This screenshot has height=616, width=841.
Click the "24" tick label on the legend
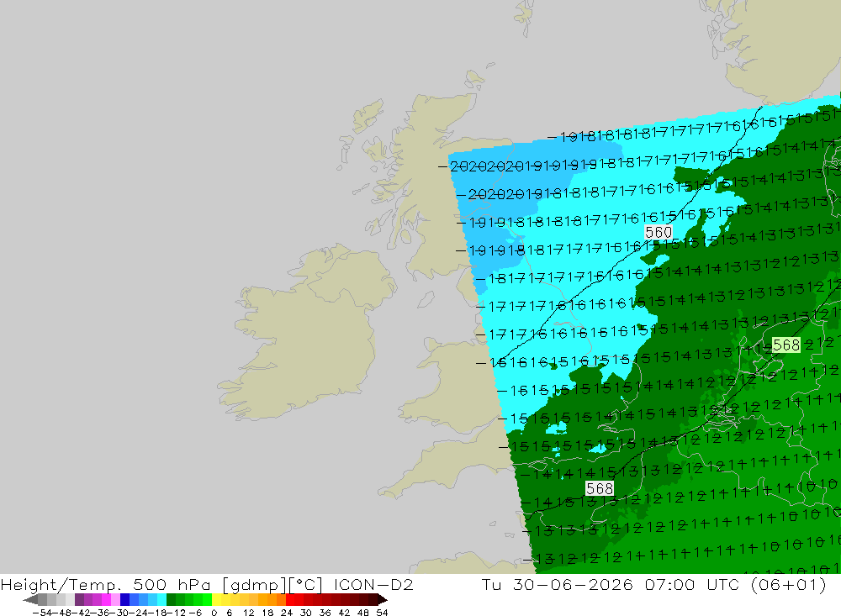click(x=287, y=613)
